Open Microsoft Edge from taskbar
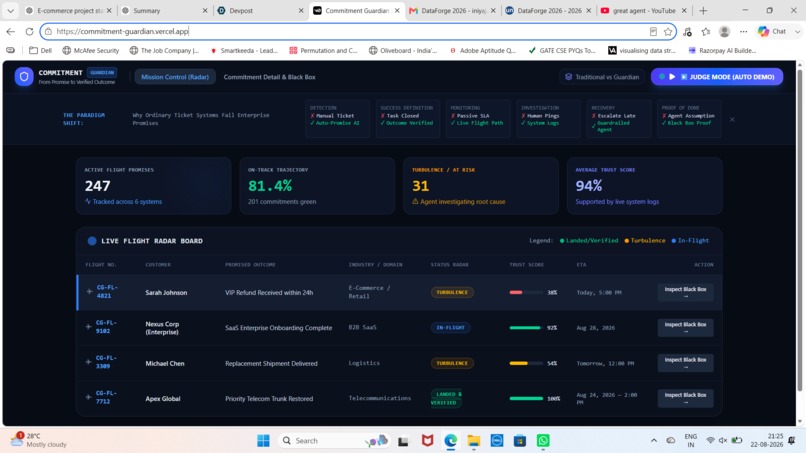Image resolution: width=806 pixels, height=453 pixels. pyautogui.click(x=451, y=441)
